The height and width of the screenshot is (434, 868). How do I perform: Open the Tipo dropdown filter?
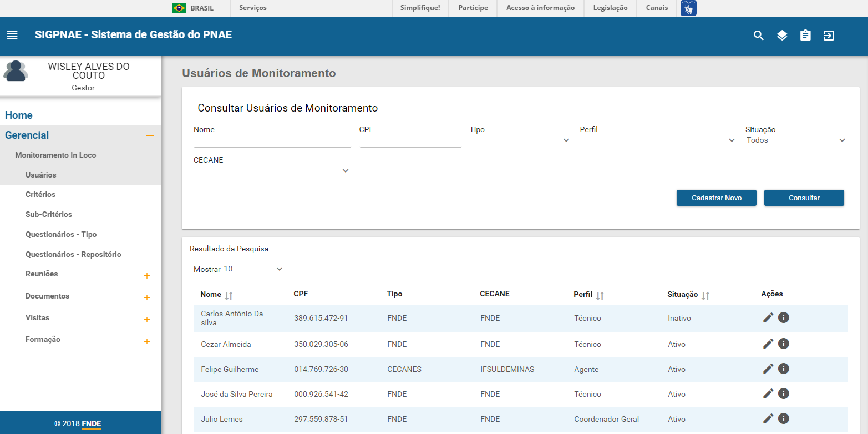(x=520, y=140)
